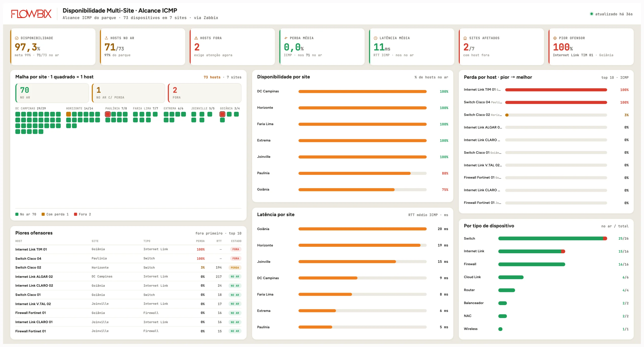Click the NO AR badge for Internet Link ALGAR 02
644x347 pixels.
235,276
